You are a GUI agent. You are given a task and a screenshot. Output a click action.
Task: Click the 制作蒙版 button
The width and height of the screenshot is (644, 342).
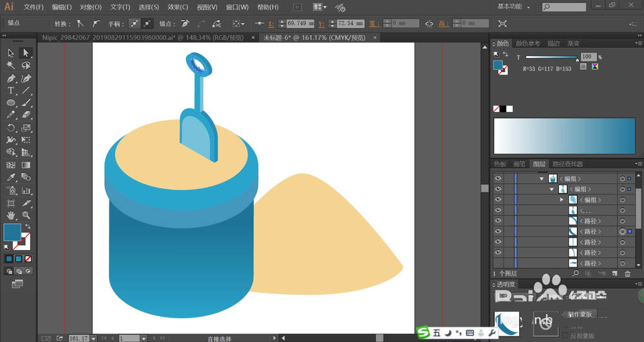580,314
